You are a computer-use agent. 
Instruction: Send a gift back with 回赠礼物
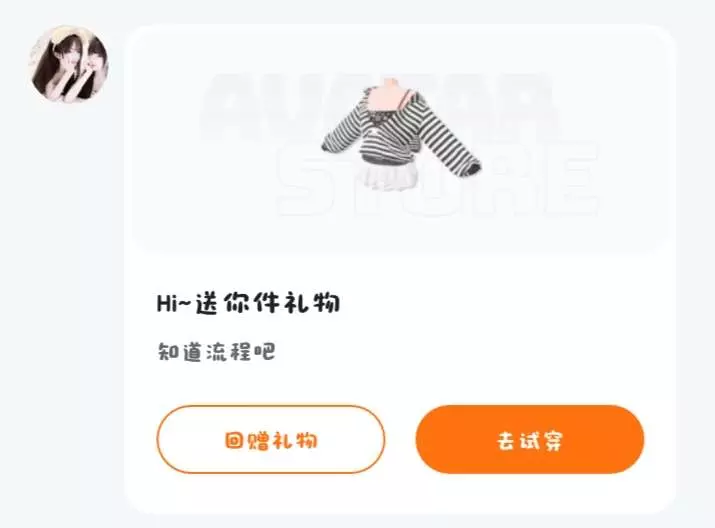pyautogui.click(x=271, y=440)
